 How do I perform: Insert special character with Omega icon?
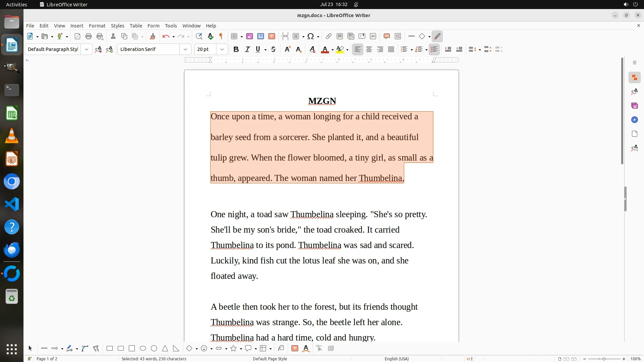(x=311, y=37)
